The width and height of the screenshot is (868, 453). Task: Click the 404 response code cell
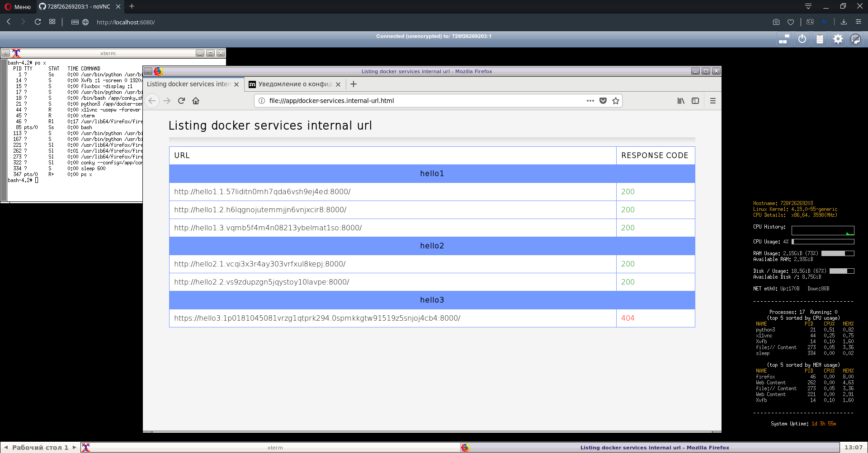click(656, 318)
